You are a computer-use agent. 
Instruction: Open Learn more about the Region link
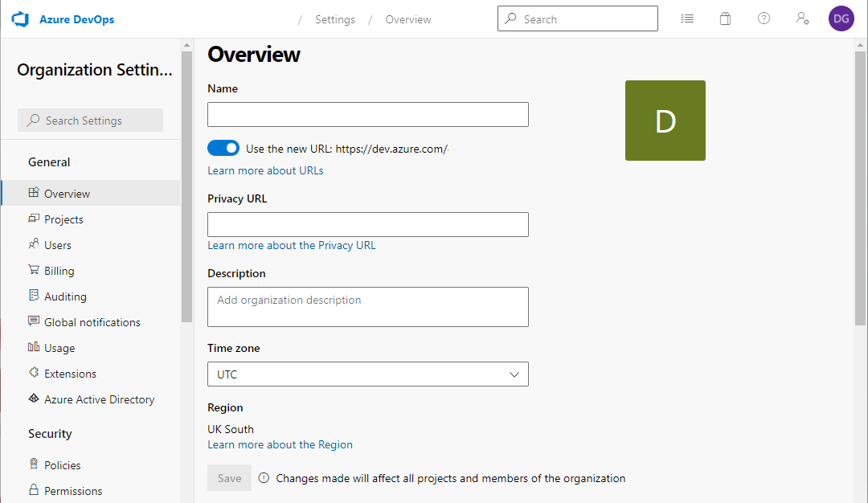280,444
